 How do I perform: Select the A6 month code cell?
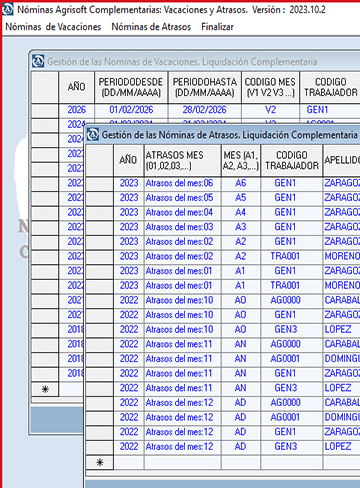click(241, 183)
